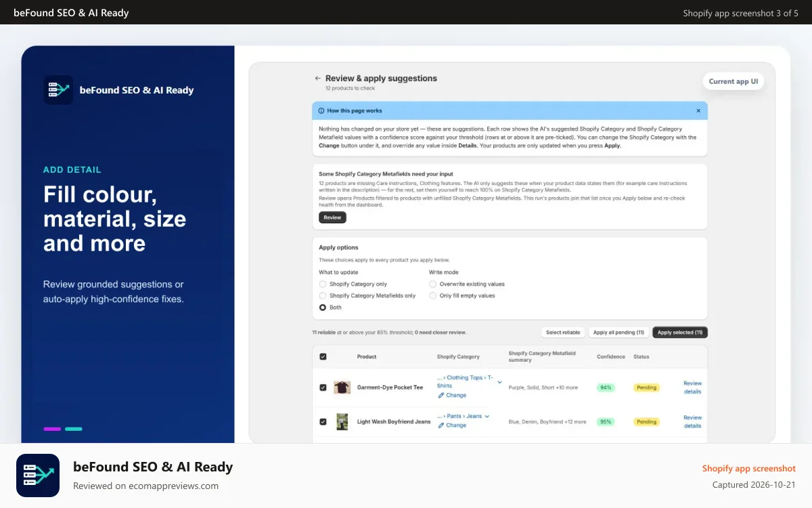812x508 pixels.
Task: Click the 'Status' column header
Action: (x=641, y=356)
